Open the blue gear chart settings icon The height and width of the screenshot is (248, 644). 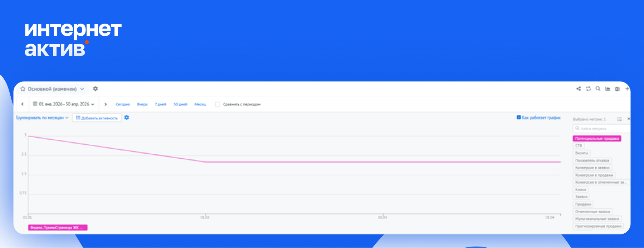[x=127, y=118]
